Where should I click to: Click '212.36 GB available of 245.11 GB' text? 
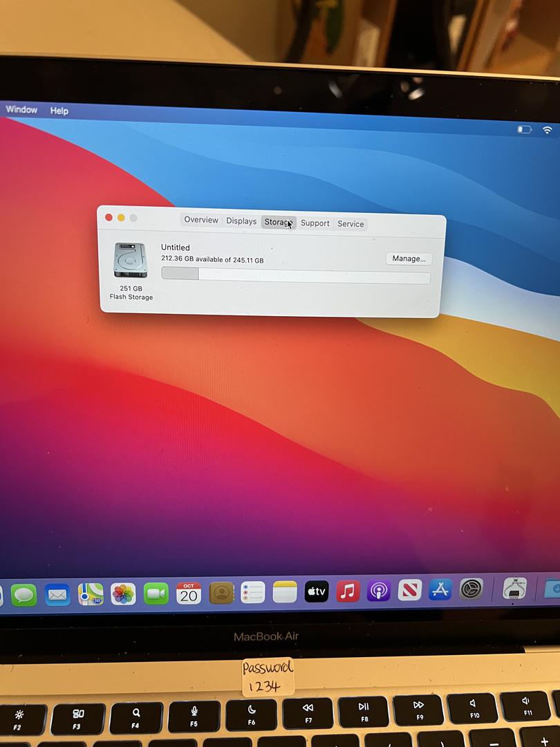[x=212, y=259]
